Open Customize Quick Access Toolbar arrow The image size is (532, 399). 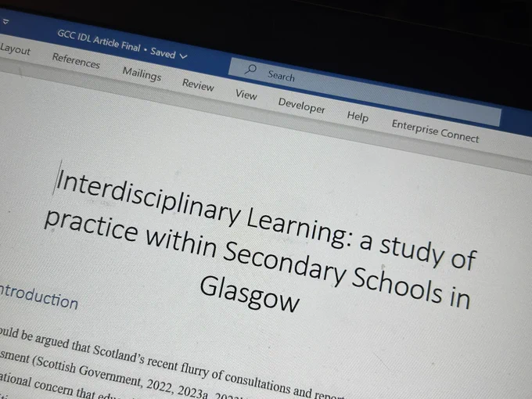click(x=5, y=22)
